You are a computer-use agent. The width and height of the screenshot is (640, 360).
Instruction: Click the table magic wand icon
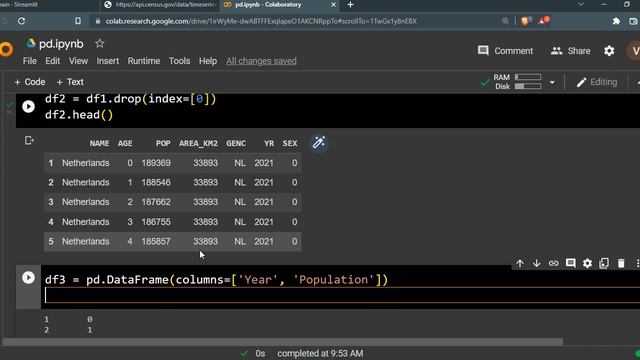tap(319, 142)
